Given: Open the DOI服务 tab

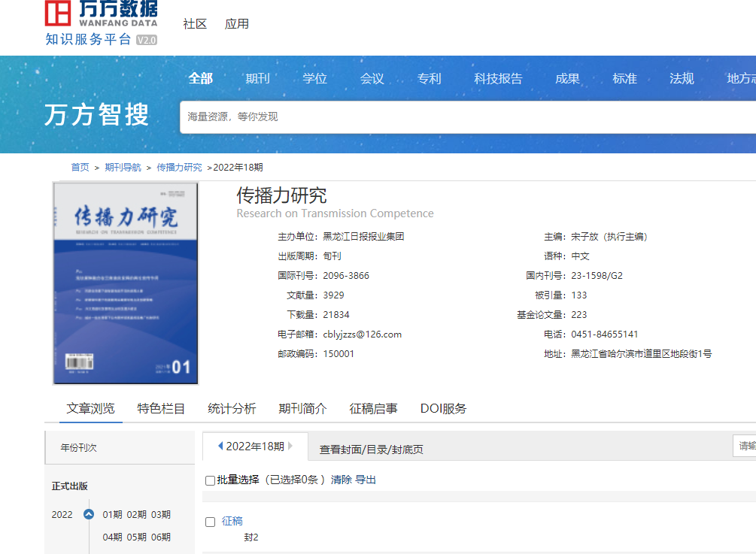Looking at the screenshot, I should pyautogui.click(x=443, y=409).
